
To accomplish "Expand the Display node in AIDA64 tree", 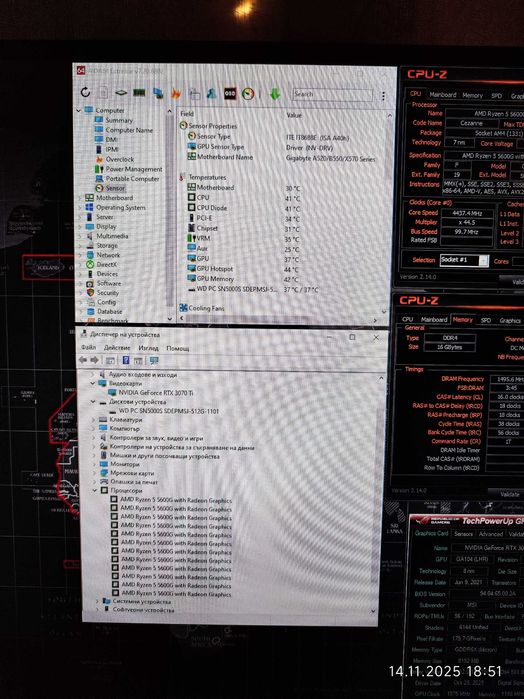I will pyautogui.click(x=81, y=227).
